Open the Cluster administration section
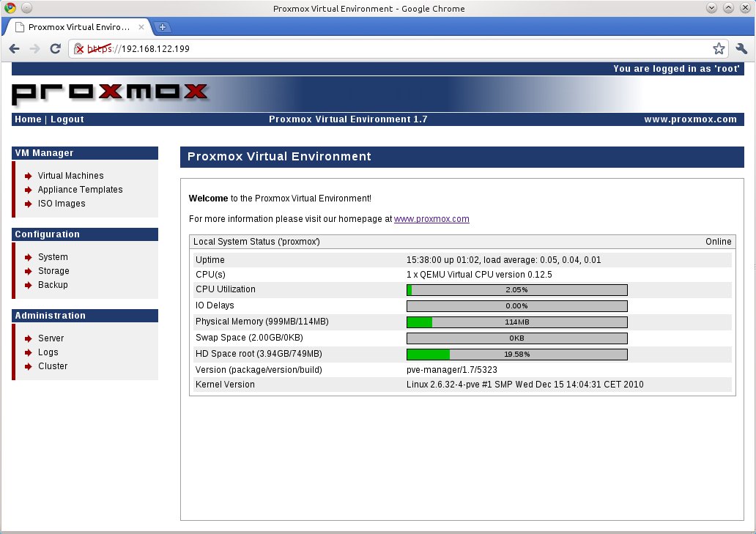Screen dimensions: 756x534 [52, 366]
